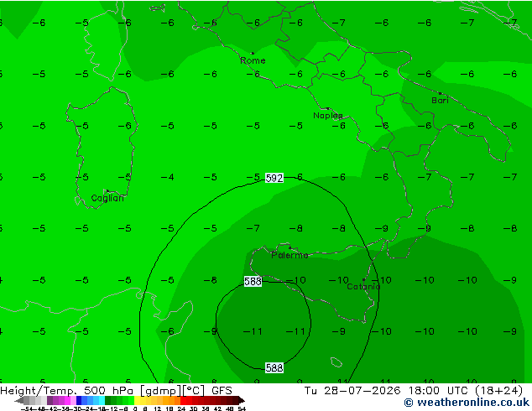The width and height of the screenshot is (532, 411).
Task: Click the Palermo city label
Action: [289, 255]
